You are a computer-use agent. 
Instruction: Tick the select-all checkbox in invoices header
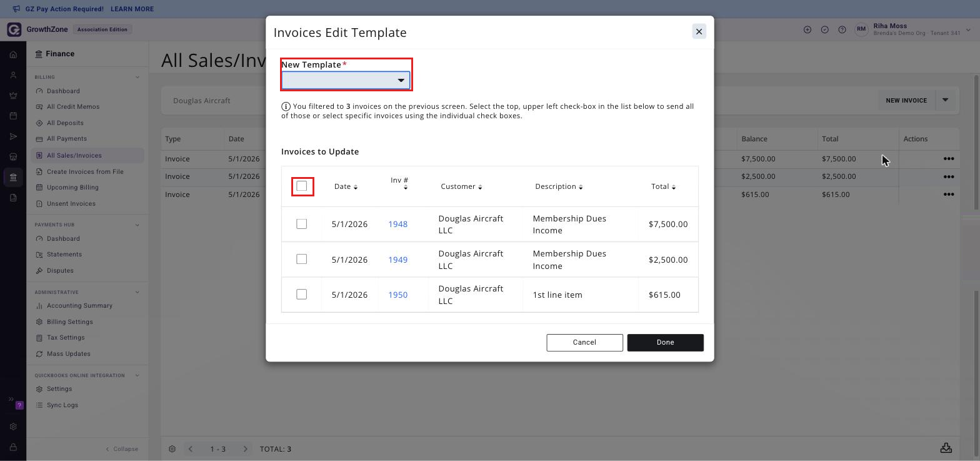[x=302, y=186]
